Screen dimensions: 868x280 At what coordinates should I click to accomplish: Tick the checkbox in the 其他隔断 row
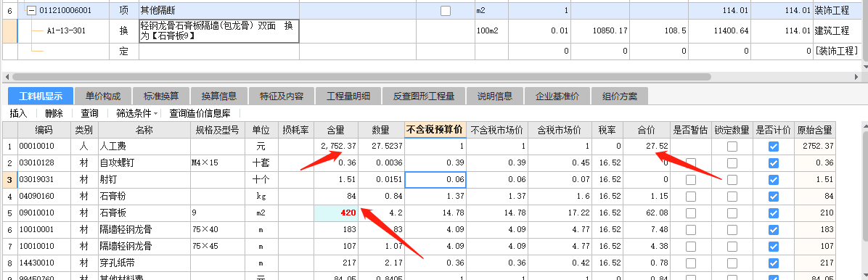[446, 10]
